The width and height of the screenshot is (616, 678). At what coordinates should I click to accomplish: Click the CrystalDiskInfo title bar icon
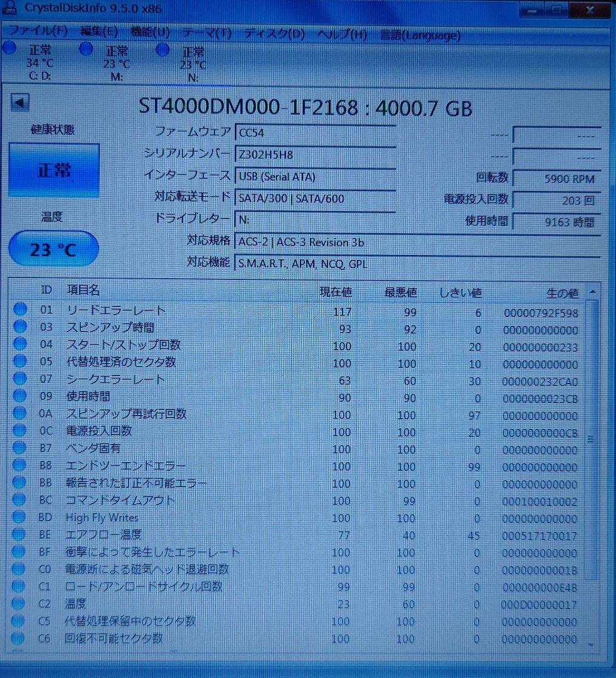9,9
